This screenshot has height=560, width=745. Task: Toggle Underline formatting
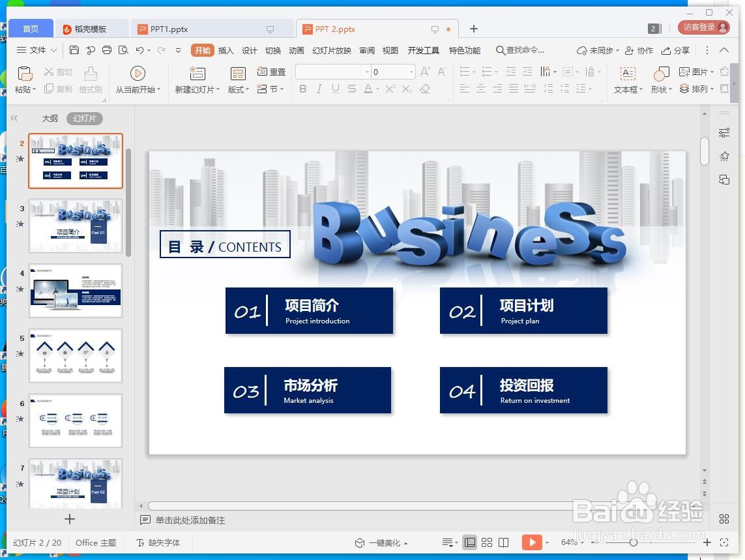point(336,89)
